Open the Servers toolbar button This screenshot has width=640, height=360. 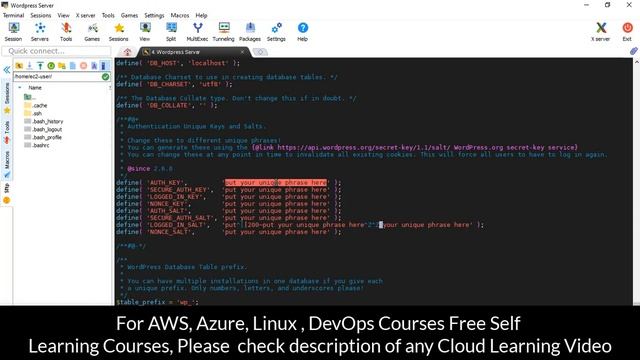click(40, 32)
